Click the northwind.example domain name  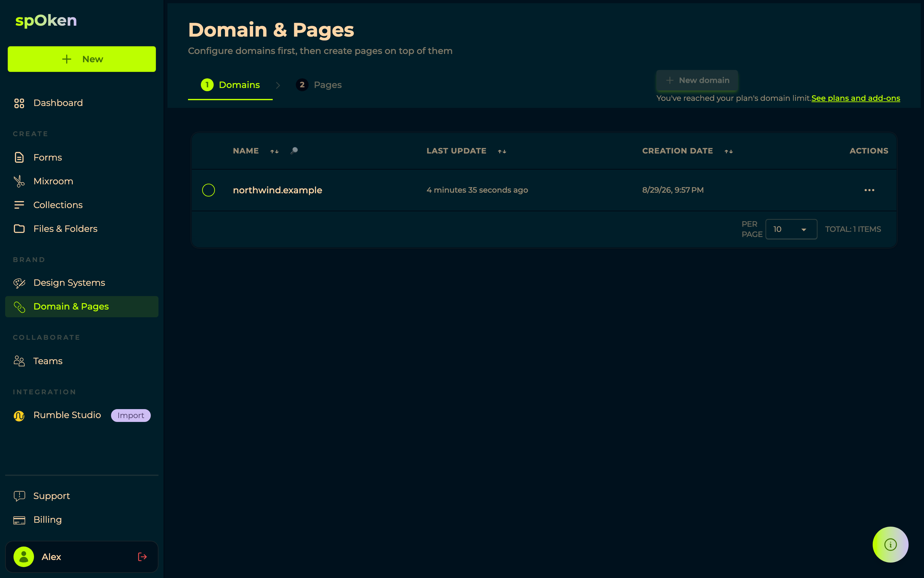(x=278, y=190)
